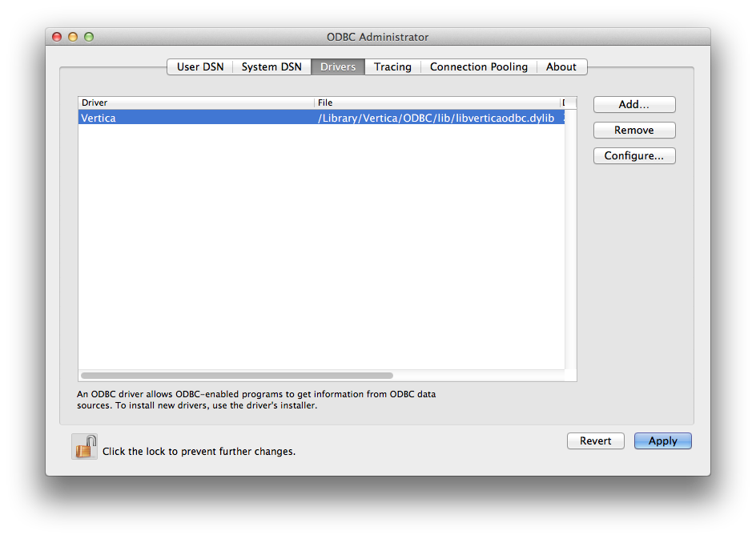Sort by the File column header

click(436, 103)
